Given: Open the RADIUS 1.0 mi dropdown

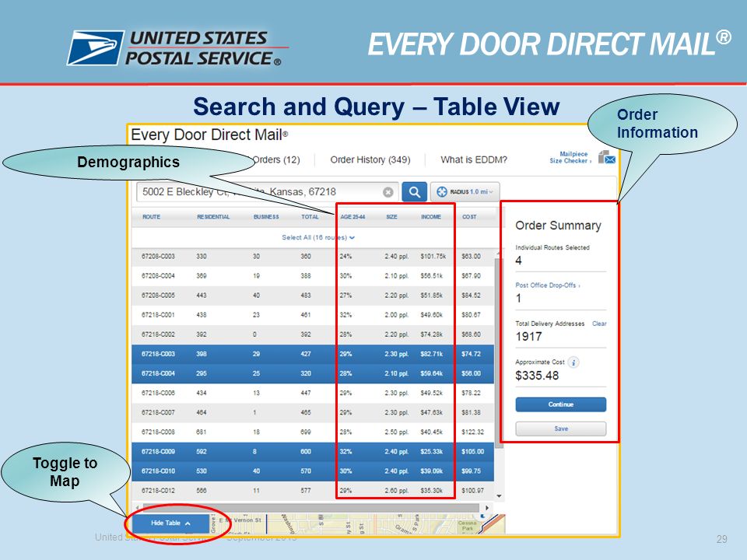Looking at the screenshot, I should (465, 192).
